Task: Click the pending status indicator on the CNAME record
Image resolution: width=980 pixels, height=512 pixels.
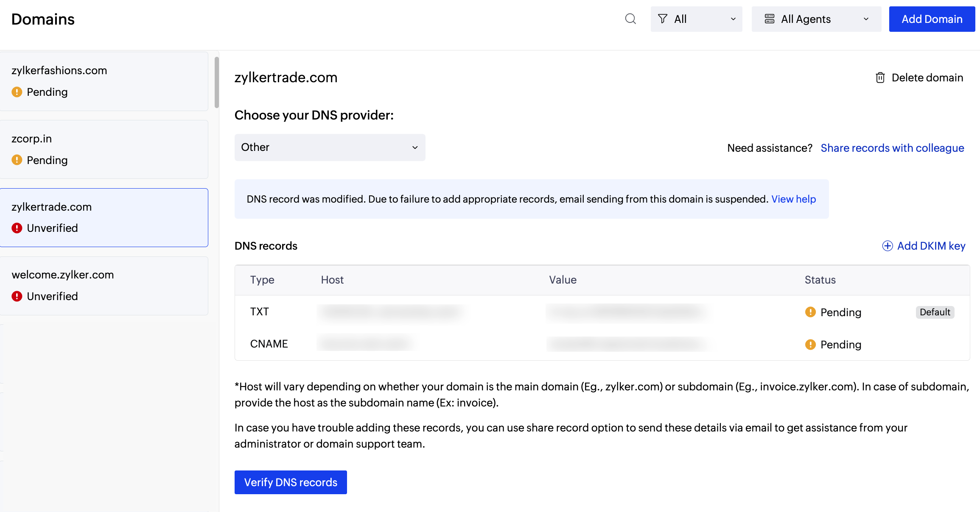Action: click(x=810, y=344)
